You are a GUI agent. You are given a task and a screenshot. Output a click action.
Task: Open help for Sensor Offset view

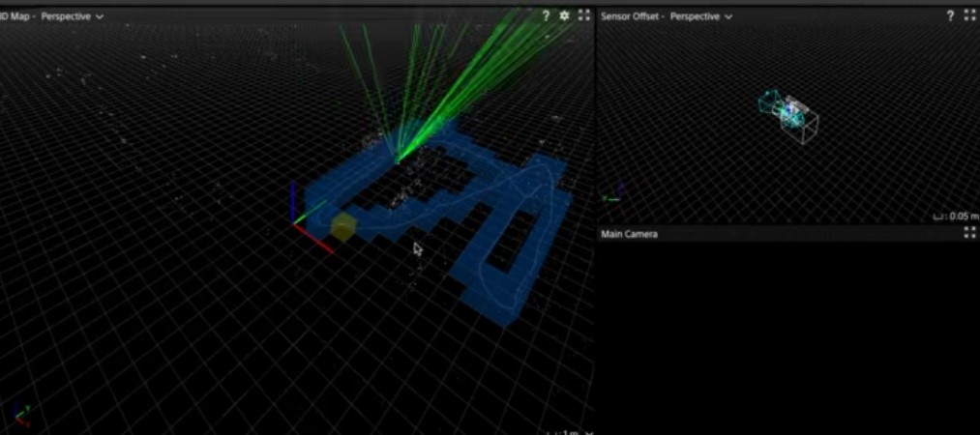[951, 16]
